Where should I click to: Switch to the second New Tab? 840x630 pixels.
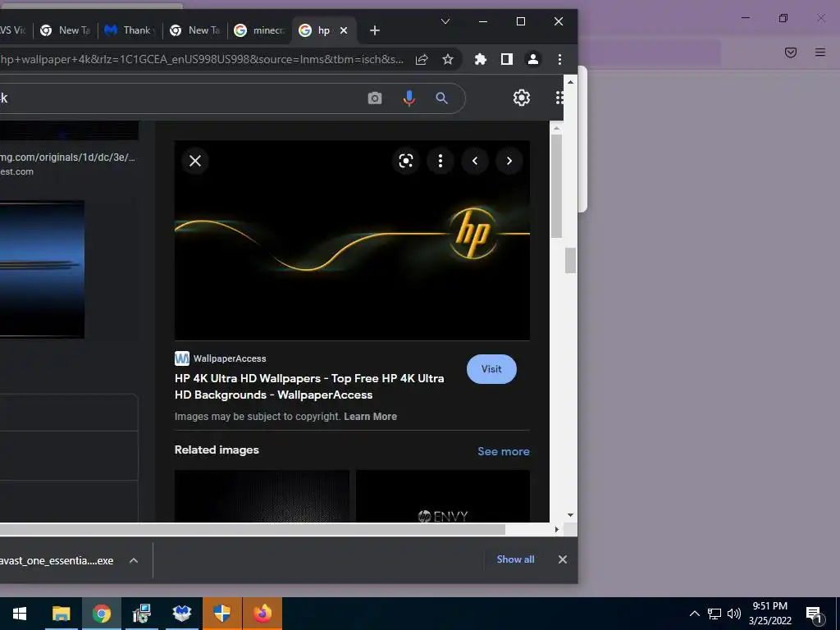195,30
